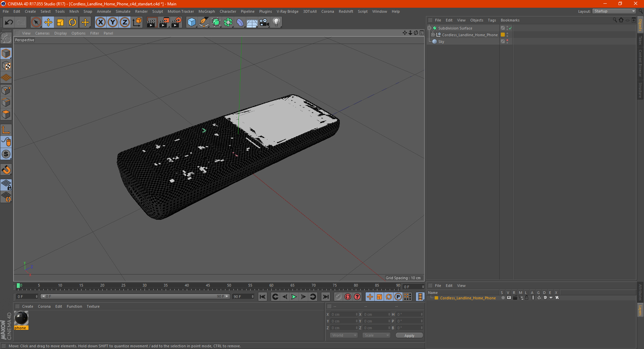Toggle X axis lock
Viewport: 644px width, 349px height.
pyautogui.click(x=100, y=22)
